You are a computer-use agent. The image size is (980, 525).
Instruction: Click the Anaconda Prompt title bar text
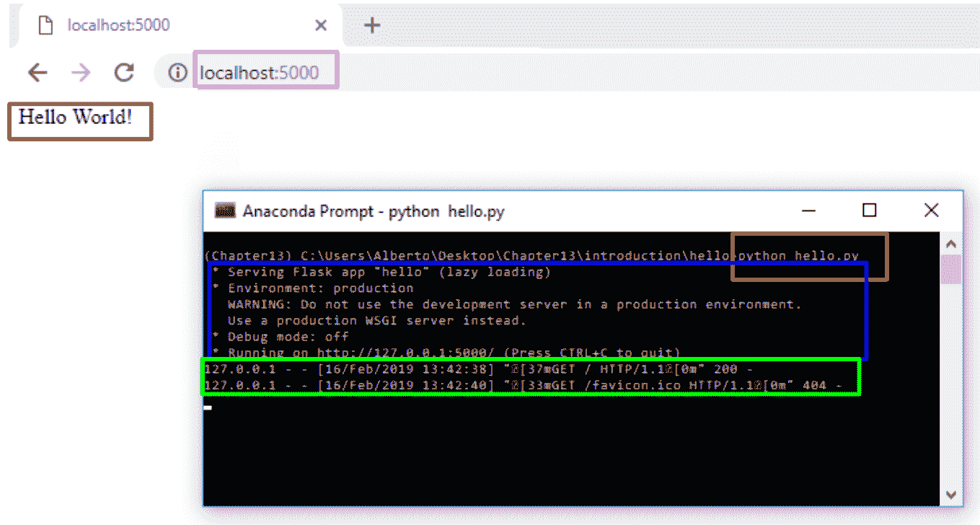374,211
